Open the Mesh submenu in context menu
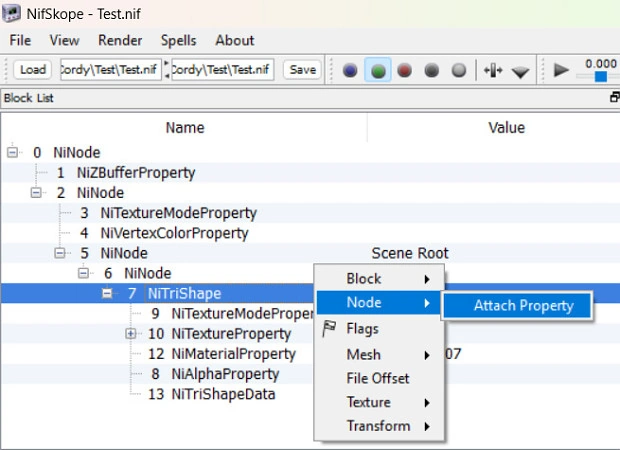The image size is (620, 450). point(379,354)
